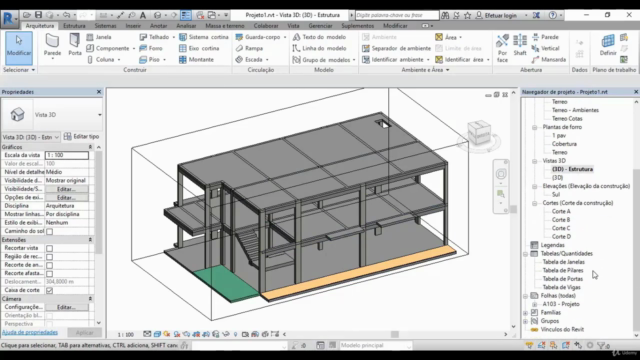640x360 pixels.
Task: Pick the Texto do modelo tool
Action: 319,37
